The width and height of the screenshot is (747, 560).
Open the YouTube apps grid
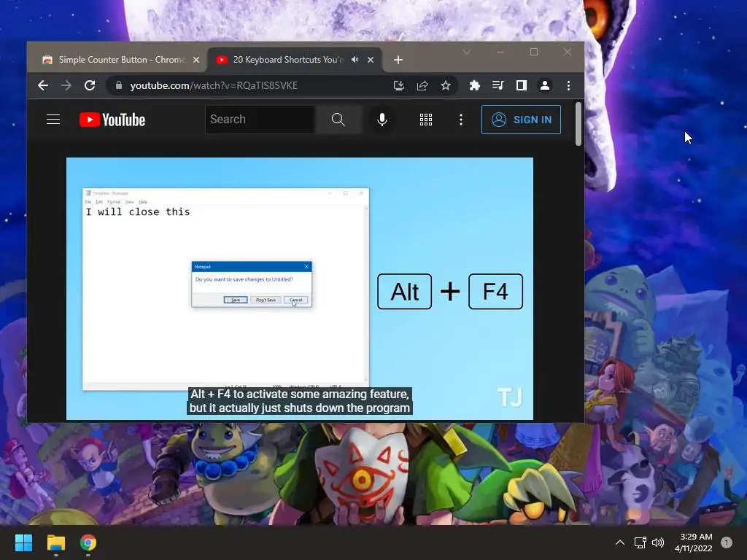click(x=426, y=120)
